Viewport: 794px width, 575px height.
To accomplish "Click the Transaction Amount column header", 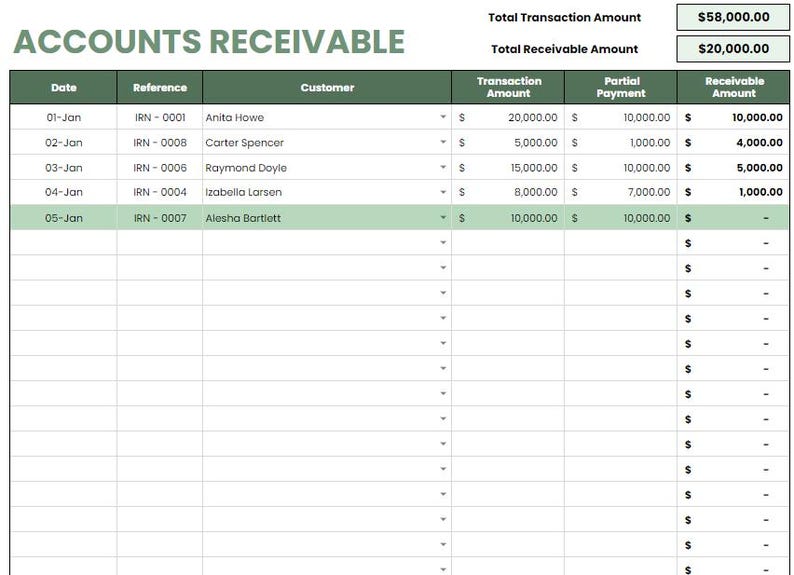I will coord(508,88).
